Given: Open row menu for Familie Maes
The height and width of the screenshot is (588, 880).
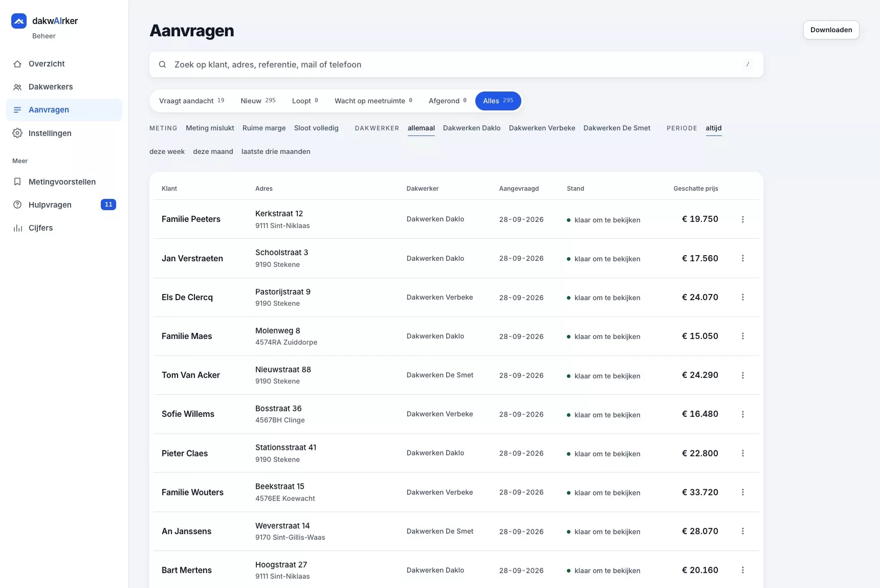Looking at the screenshot, I should point(743,336).
